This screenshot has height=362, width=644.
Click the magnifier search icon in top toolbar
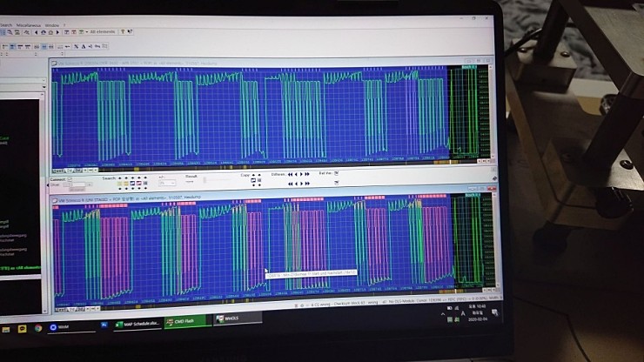coord(10,32)
